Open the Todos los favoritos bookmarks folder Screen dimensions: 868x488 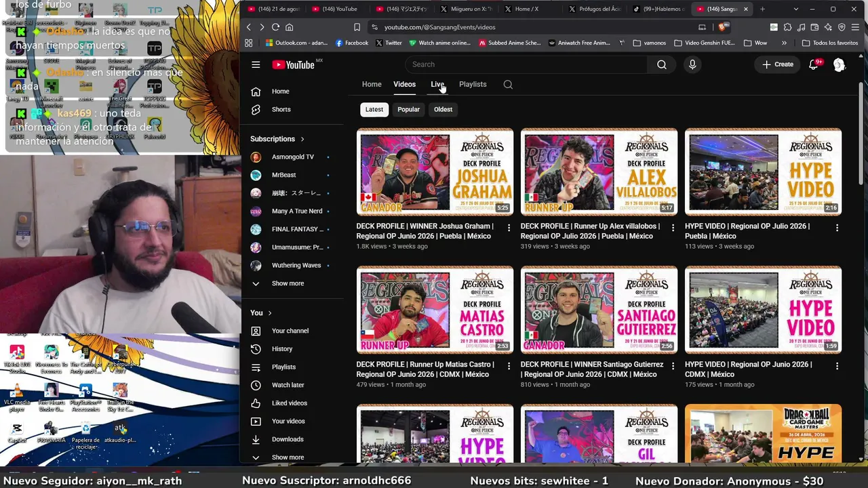coord(829,43)
